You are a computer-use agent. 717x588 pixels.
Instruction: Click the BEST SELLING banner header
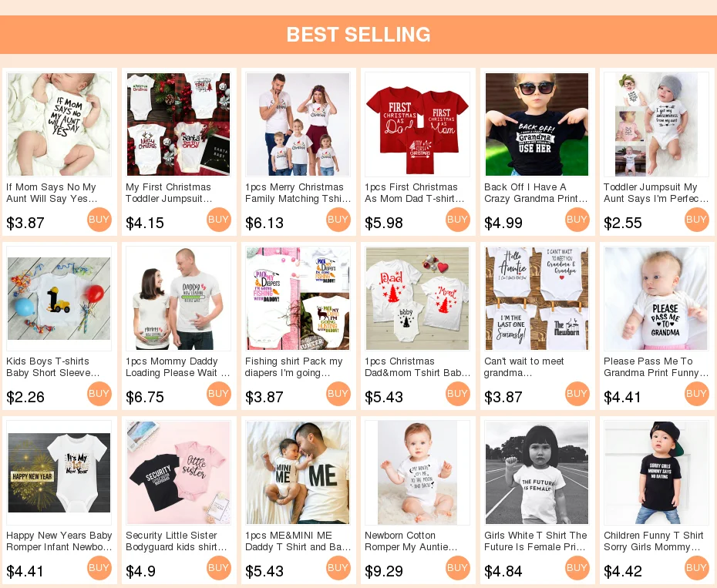pos(358,35)
